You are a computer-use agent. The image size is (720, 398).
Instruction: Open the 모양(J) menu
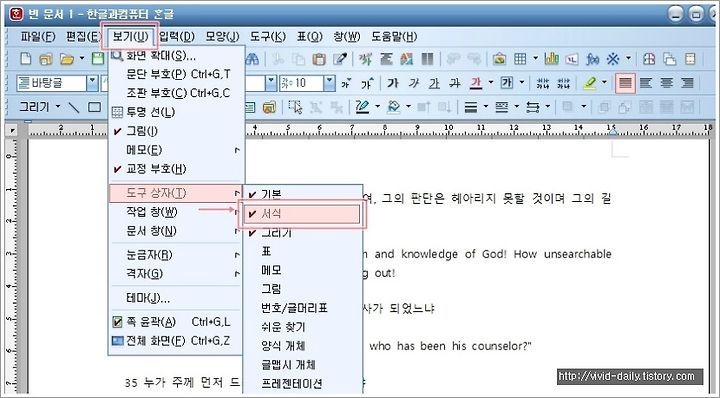[222, 37]
